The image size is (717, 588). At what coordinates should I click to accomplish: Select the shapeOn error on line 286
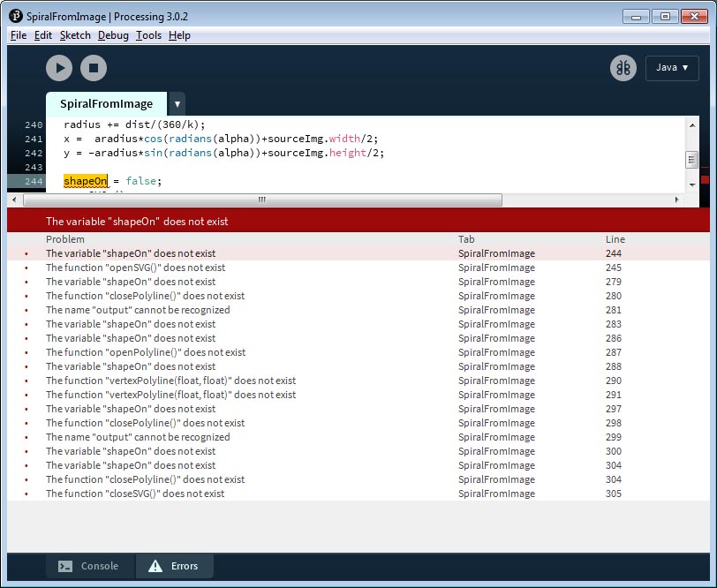(358, 338)
